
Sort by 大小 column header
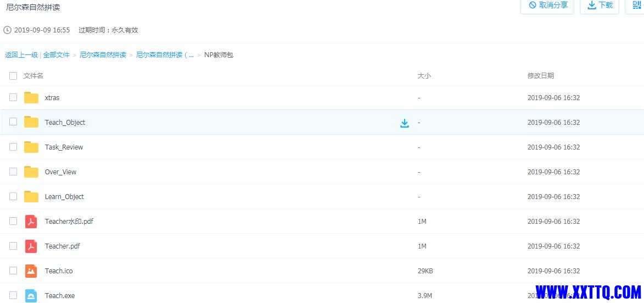pos(424,76)
